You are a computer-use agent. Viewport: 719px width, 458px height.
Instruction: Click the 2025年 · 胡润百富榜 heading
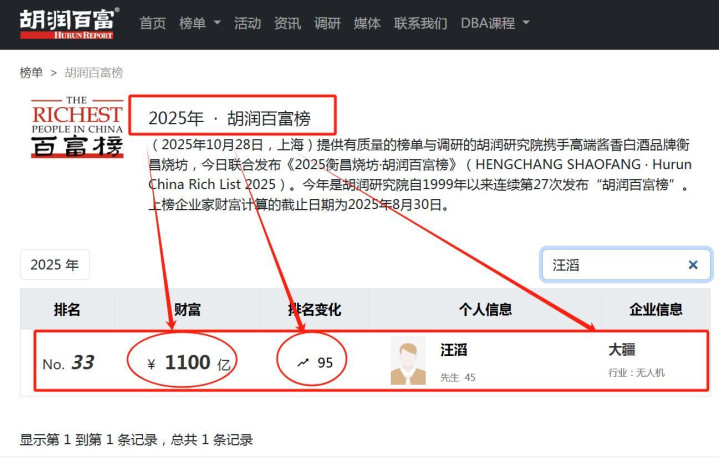(230, 118)
